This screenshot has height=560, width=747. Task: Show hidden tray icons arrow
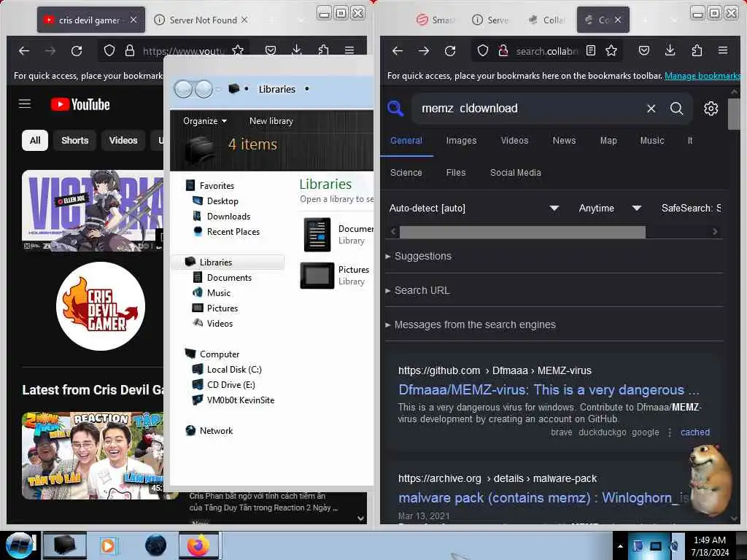(620, 546)
